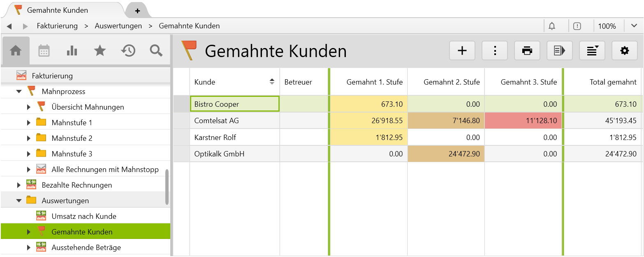Open the calendar view icon
Image resolution: width=644 pixels, height=257 pixels.
click(44, 50)
